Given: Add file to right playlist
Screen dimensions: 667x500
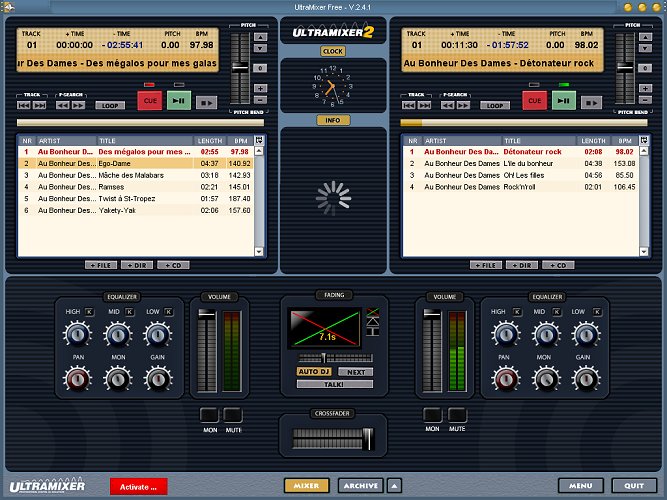Looking at the screenshot, I should click(486, 265).
